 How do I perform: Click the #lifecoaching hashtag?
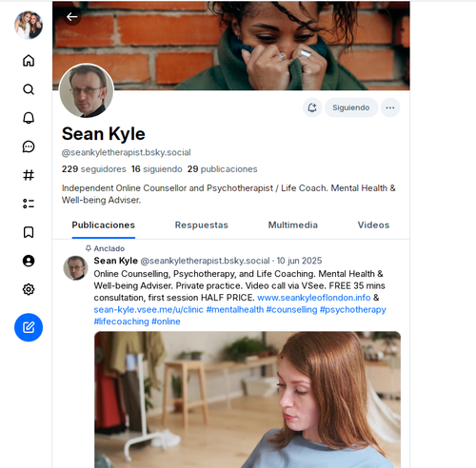click(x=121, y=322)
